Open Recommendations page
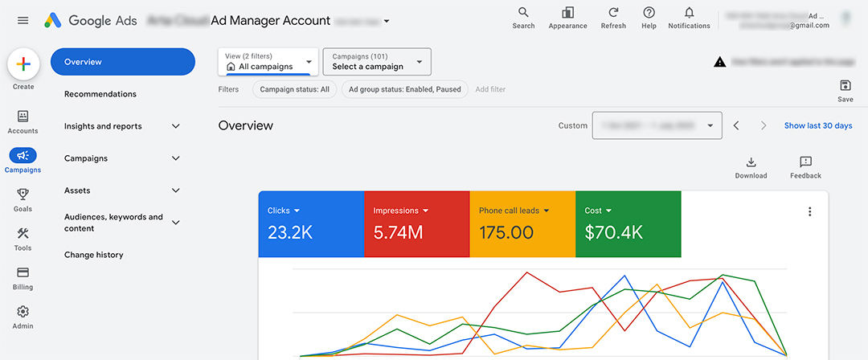Viewport: 868px width, 360px height. pos(100,94)
